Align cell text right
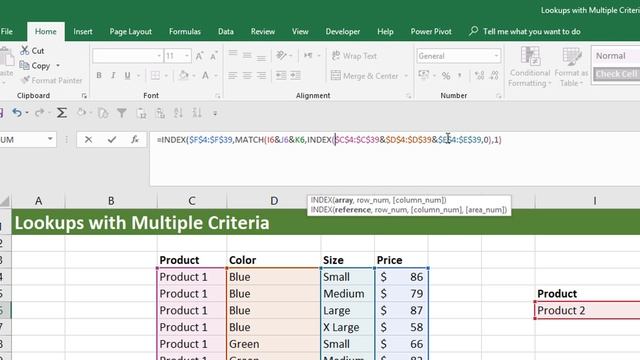640x360 pixels. 261,76
